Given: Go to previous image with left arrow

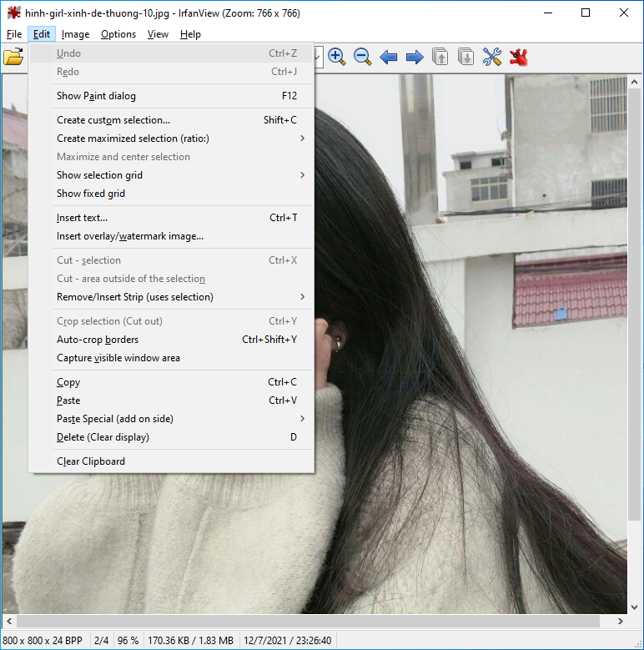Looking at the screenshot, I should tap(388, 57).
